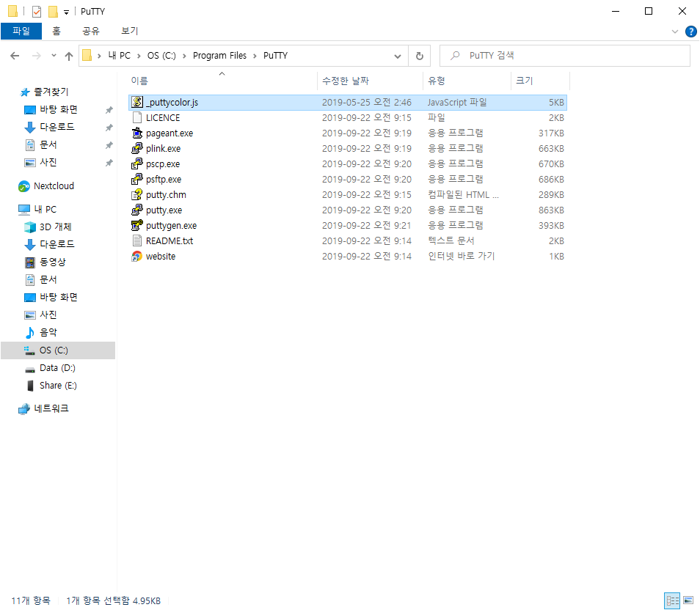The image size is (700, 610).
Task: Expand the ribbon chevron
Action: pos(674,32)
